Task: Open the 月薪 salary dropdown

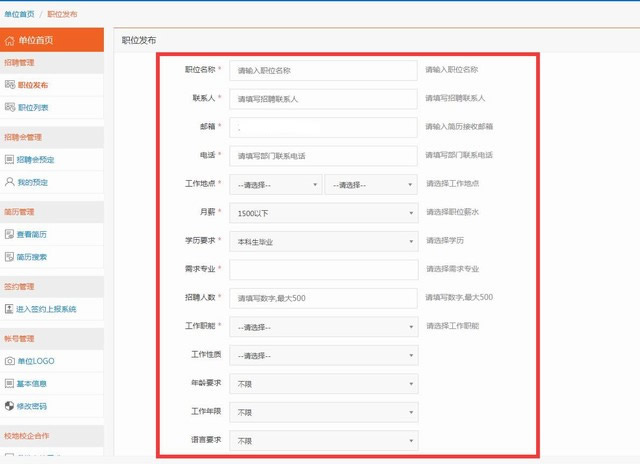Action: (x=323, y=213)
